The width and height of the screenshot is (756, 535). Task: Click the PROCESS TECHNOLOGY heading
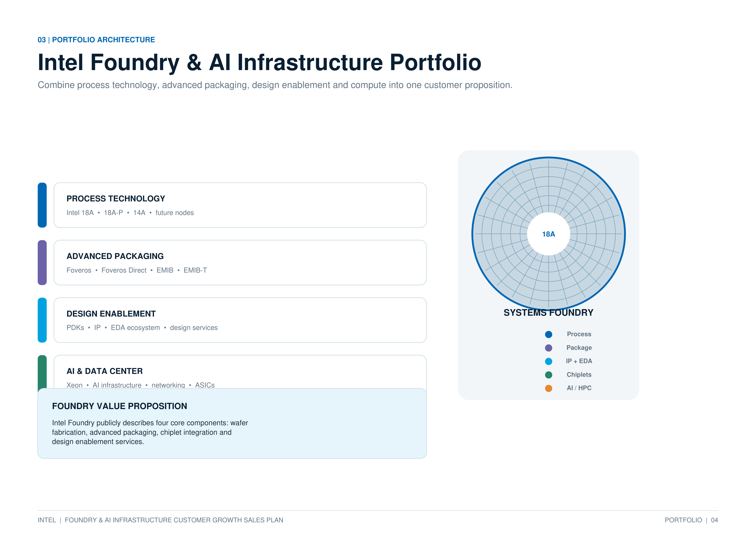(116, 199)
